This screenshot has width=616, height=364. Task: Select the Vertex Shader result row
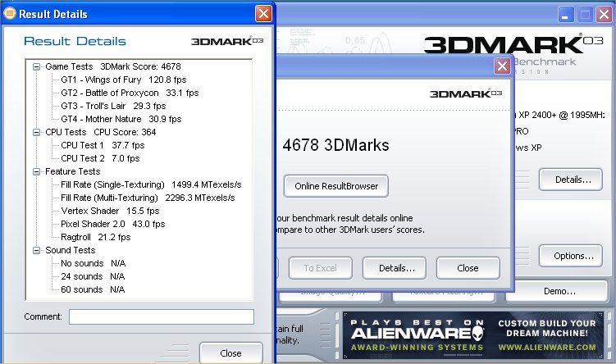[x=110, y=211]
